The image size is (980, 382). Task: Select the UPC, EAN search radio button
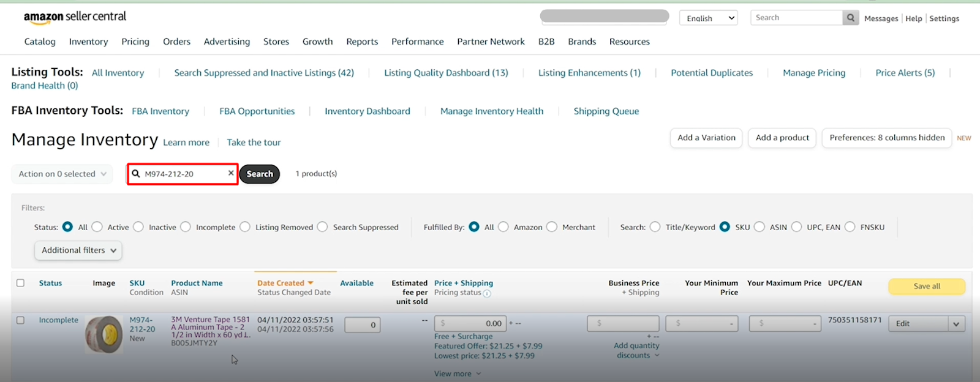pyautogui.click(x=797, y=227)
